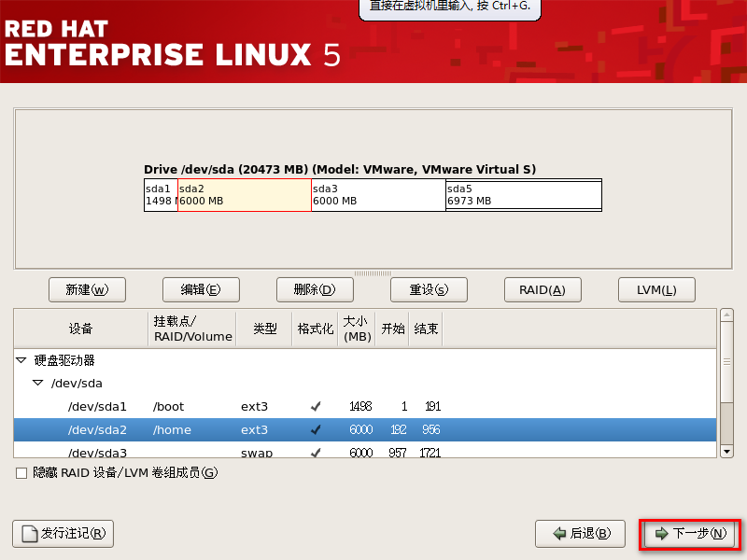This screenshot has width=747, height=560.
Task: Collapse the 硬盘驱动器 tree node
Action: (x=21, y=360)
